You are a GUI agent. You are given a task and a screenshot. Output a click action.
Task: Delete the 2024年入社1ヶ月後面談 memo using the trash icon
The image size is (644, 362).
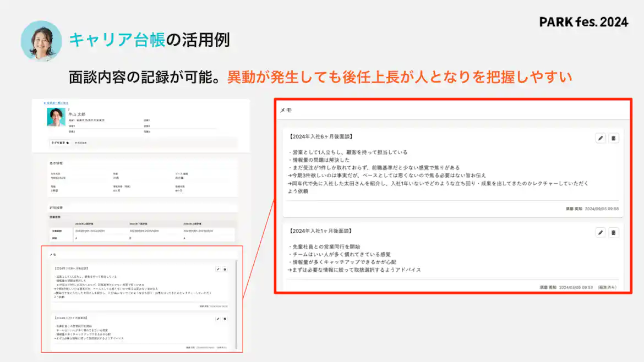[614, 232]
